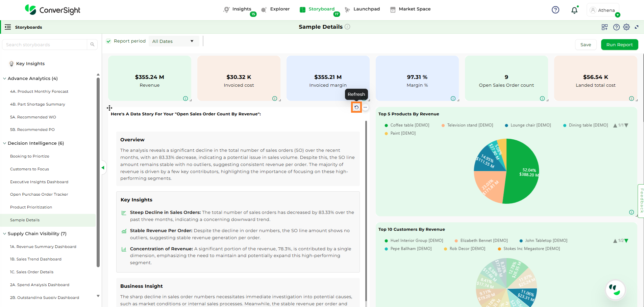Open the Athena chatbot bubble
Image resolution: width=644 pixels, height=307 pixels.
615,289
